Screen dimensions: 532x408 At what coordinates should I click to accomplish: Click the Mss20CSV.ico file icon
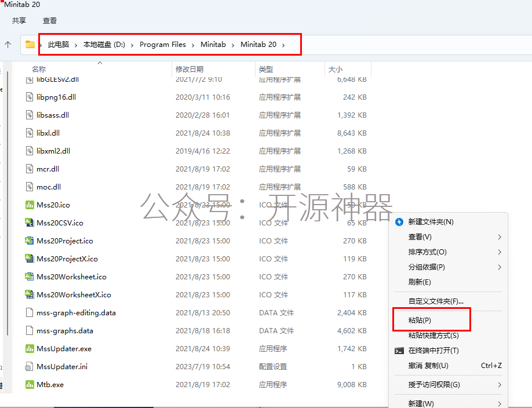(x=30, y=223)
